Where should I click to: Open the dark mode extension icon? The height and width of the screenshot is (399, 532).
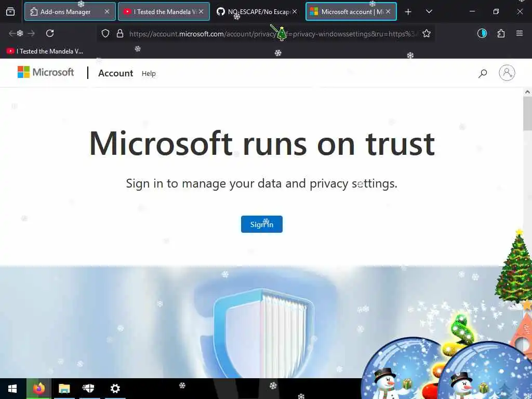(482, 33)
